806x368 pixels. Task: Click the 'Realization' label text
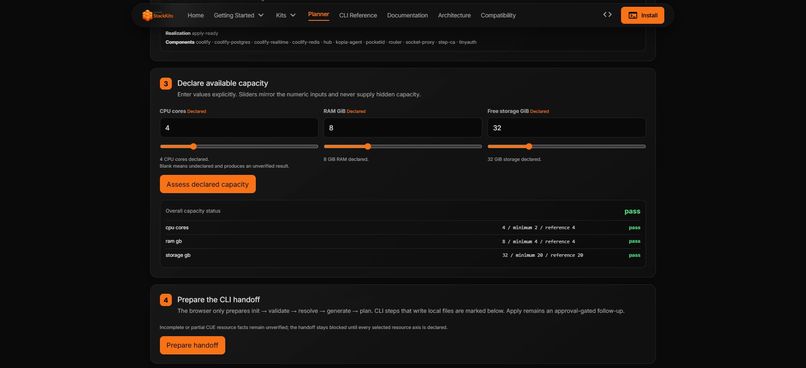pyautogui.click(x=178, y=33)
